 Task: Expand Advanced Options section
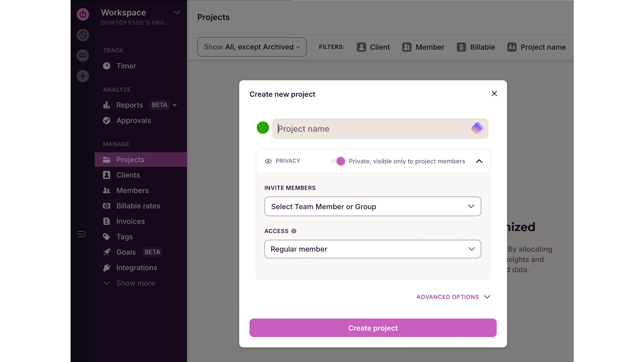(x=453, y=297)
